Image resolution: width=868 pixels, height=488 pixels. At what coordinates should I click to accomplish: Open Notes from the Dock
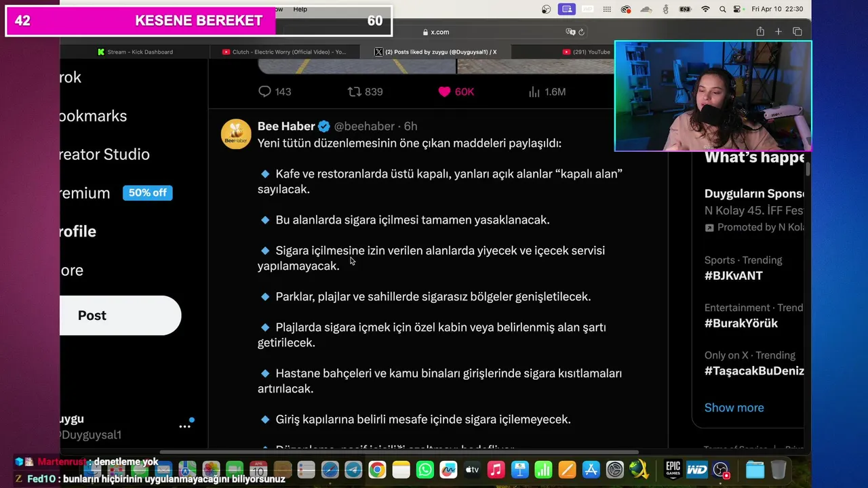401,470
